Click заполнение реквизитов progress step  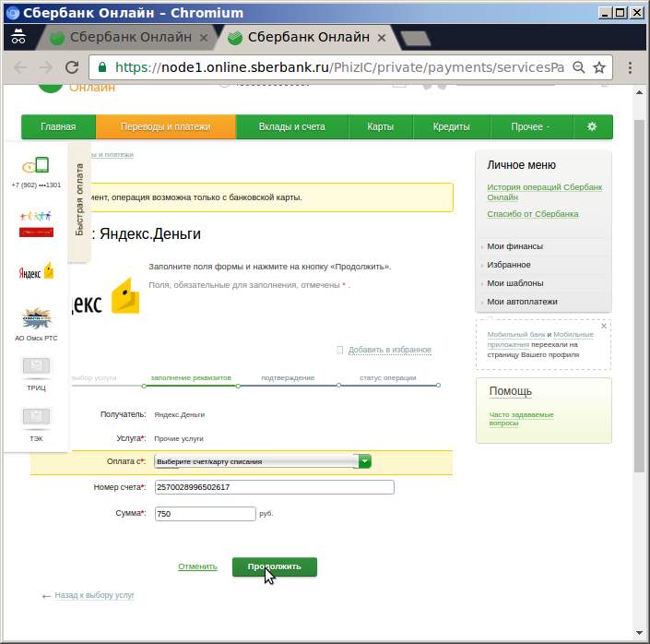[191, 378]
